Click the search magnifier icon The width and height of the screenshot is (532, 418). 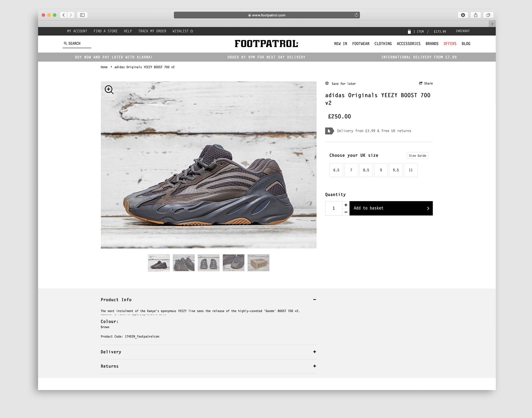[x=65, y=43]
